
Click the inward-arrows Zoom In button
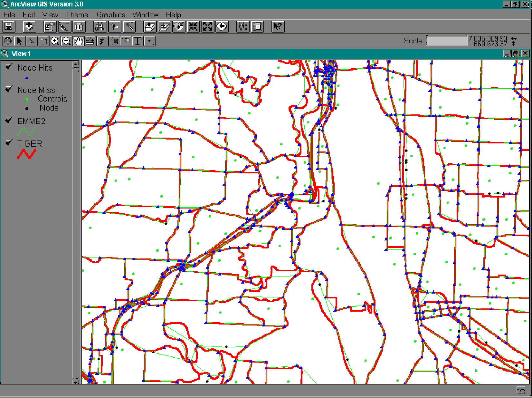click(193, 26)
